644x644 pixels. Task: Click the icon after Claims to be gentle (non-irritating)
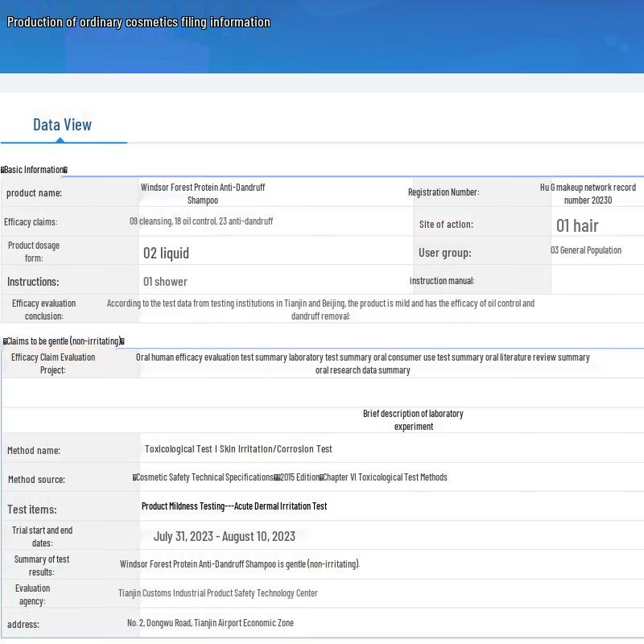click(122, 341)
